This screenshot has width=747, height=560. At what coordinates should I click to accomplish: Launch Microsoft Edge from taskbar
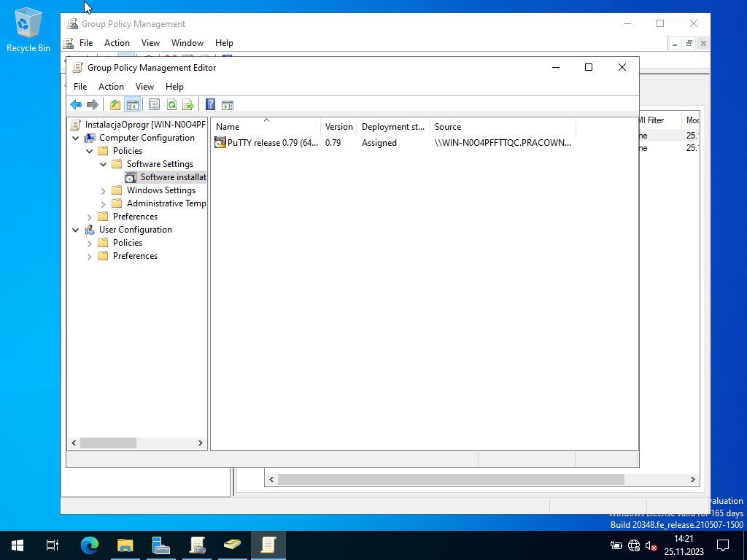[90, 545]
